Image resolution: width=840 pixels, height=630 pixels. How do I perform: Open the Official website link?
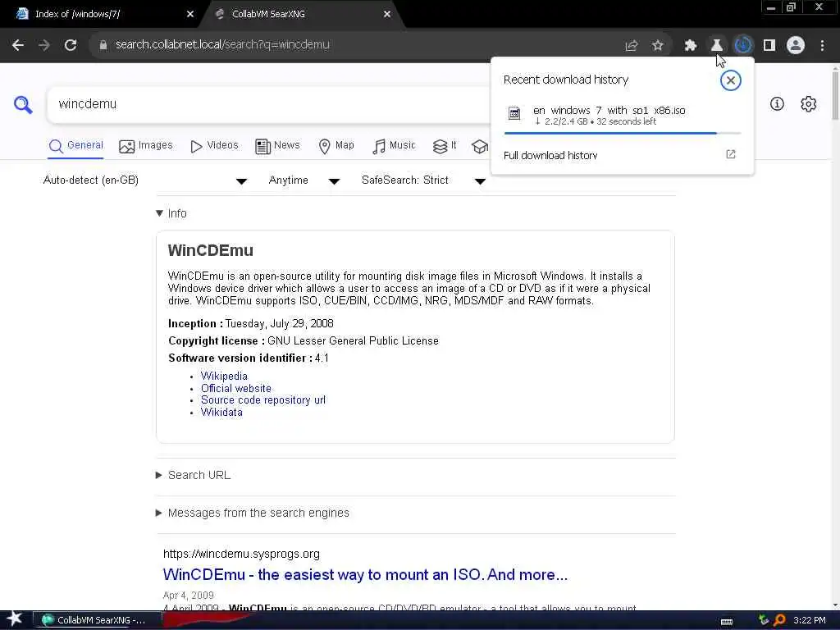coord(235,388)
